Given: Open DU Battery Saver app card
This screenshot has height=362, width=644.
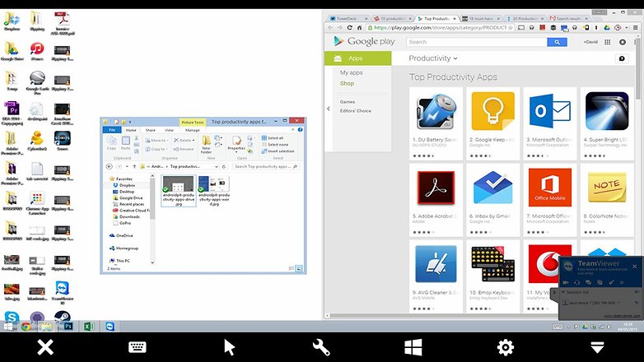Looking at the screenshot, I should click(x=436, y=123).
